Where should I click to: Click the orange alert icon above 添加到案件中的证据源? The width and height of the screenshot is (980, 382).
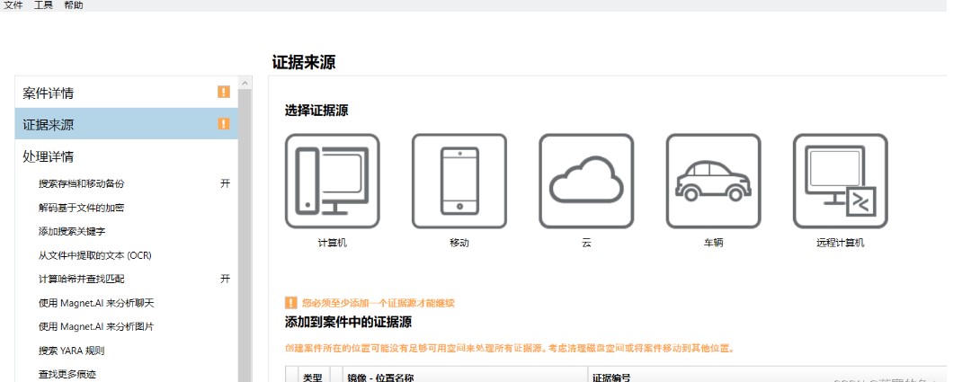290,303
